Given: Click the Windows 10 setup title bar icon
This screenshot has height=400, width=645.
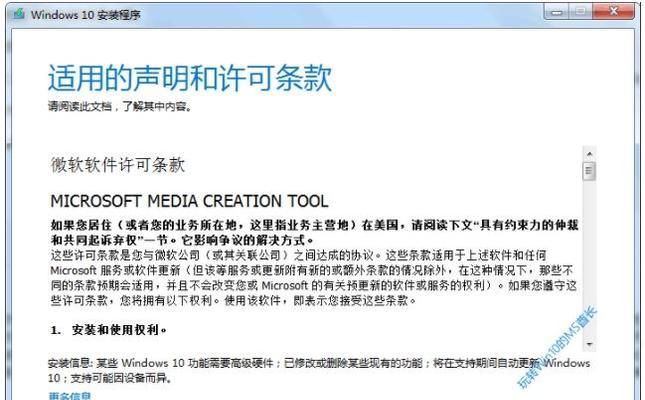Looking at the screenshot, I should pos(19,14).
